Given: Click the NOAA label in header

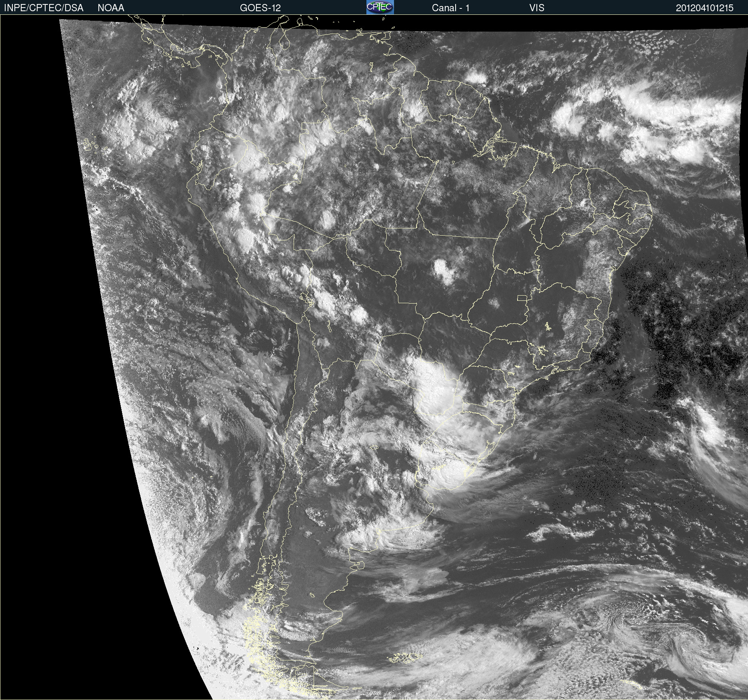Looking at the screenshot, I should click(111, 8).
